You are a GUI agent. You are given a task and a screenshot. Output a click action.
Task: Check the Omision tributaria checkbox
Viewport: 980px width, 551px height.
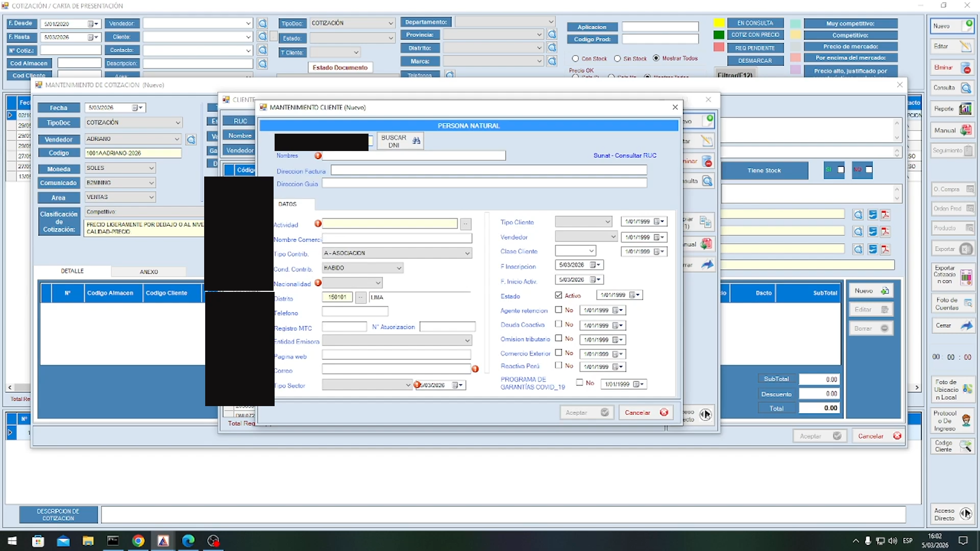558,338
